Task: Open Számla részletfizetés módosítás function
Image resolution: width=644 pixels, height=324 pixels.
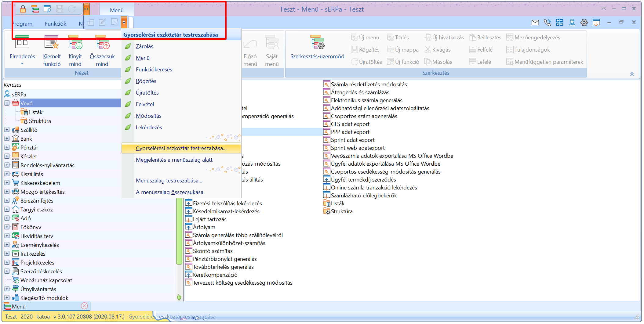Action: (x=365, y=85)
